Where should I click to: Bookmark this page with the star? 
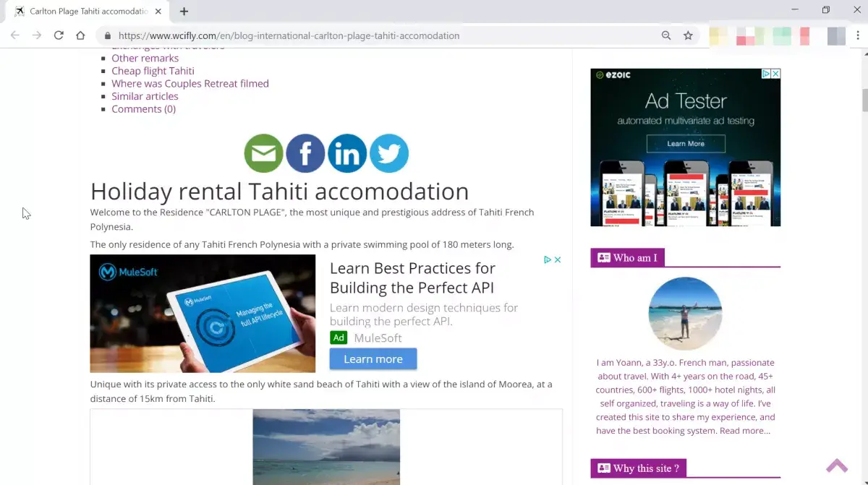point(688,35)
